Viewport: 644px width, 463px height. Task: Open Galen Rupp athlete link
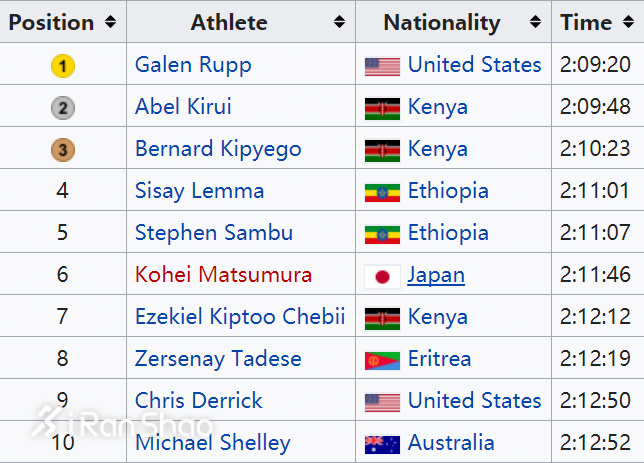193,65
